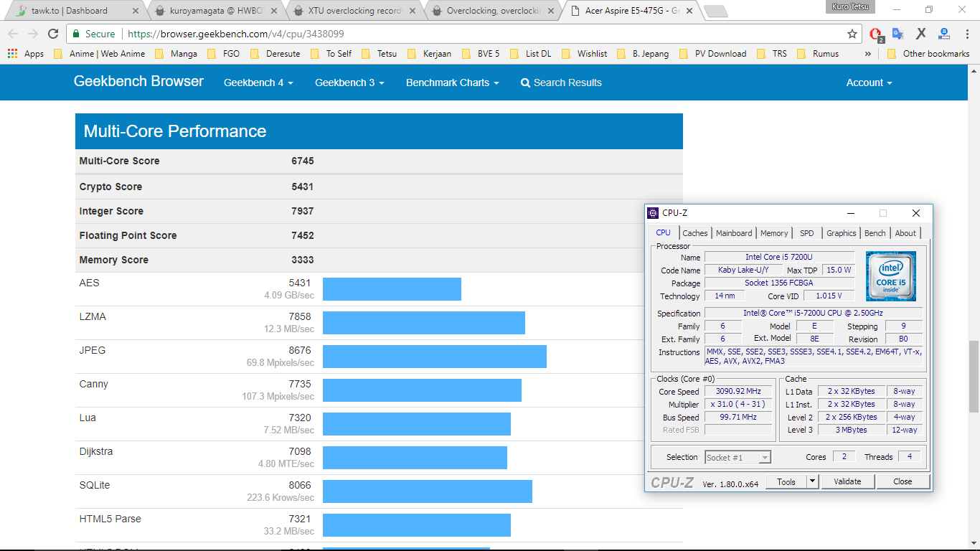Open Chrome's three-dot menu
The height and width of the screenshot is (551, 980).
966,34
